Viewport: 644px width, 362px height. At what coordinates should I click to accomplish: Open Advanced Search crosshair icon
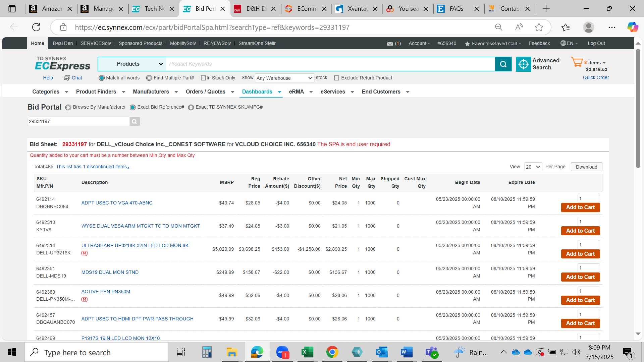pos(523,64)
